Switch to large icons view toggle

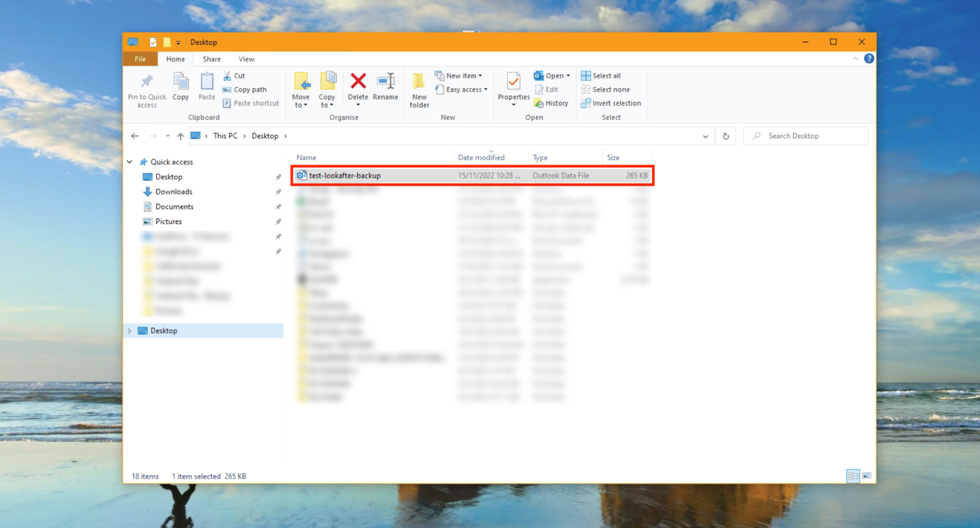click(x=867, y=476)
